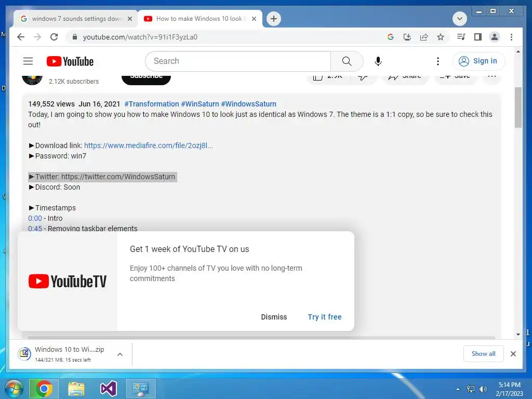Click the address bar URL
The image size is (532, 399).
click(x=140, y=37)
